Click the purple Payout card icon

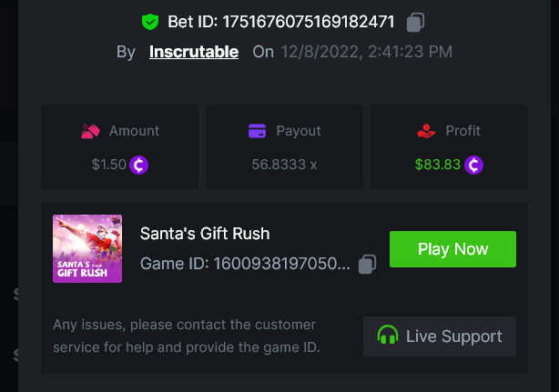(x=258, y=131)
